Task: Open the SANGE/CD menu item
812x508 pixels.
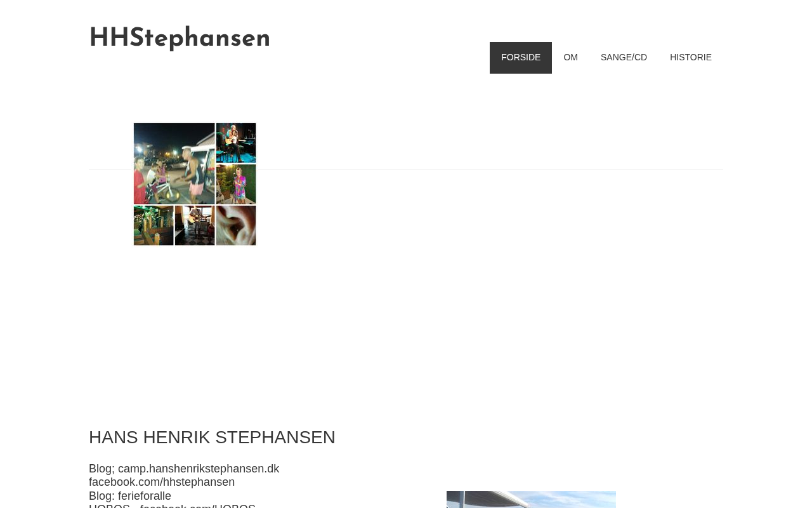Action: 624,58
